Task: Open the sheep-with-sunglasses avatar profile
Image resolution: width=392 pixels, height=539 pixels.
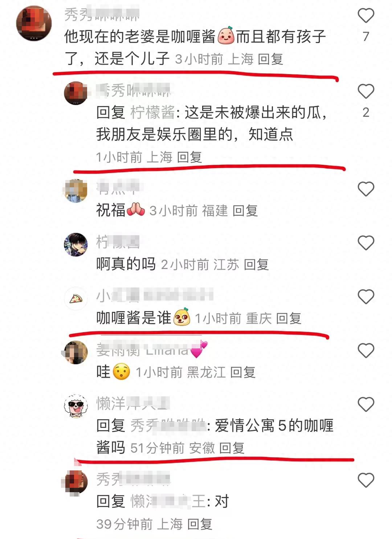Action: pyautogui.click(x=76, y=406)
